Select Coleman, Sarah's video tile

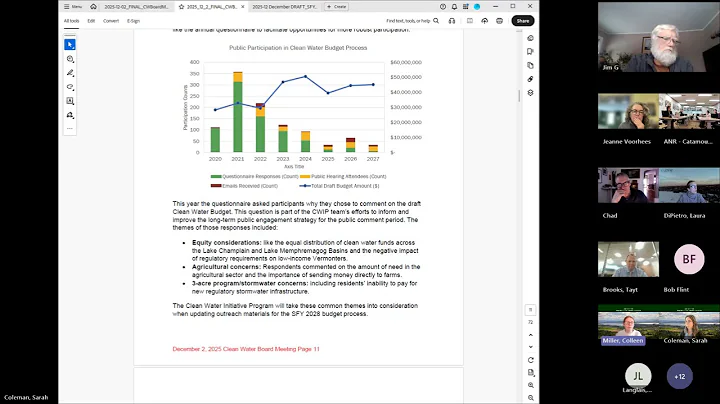point(689,325)
